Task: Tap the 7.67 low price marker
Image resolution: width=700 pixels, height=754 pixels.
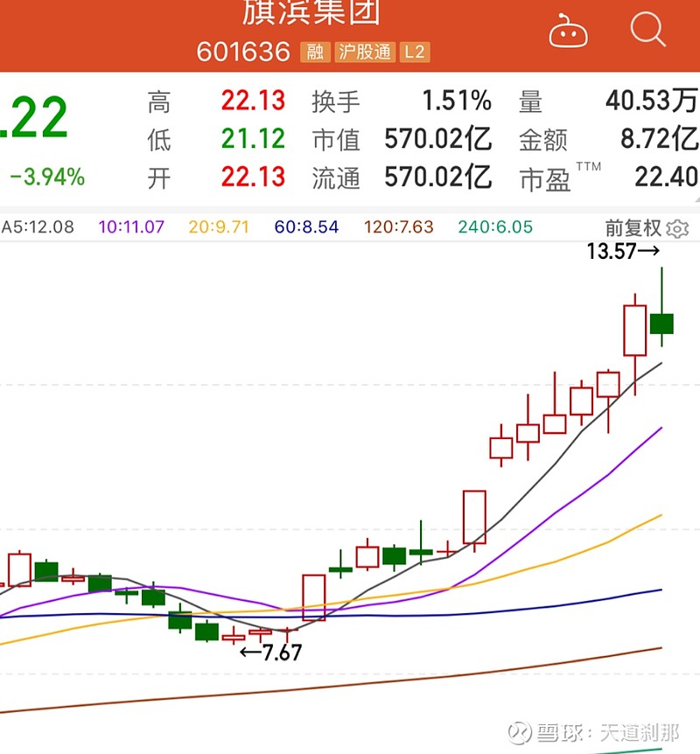Action: 271,653
